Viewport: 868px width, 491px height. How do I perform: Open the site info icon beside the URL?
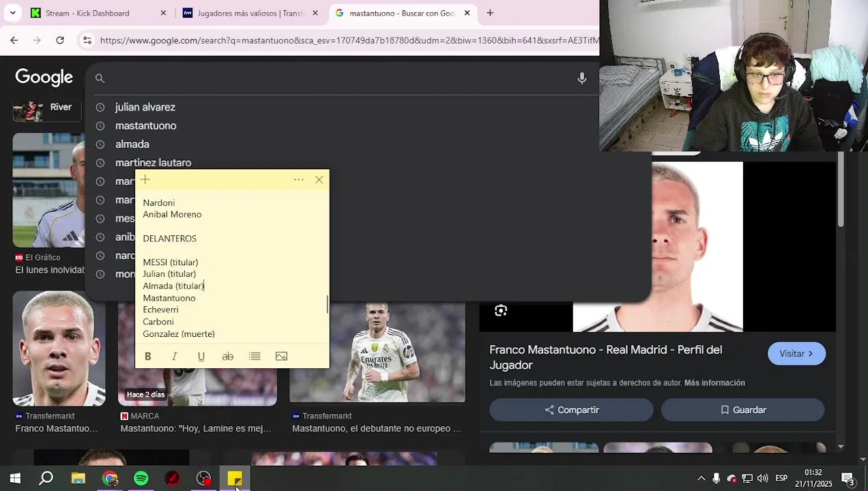click(87, 40)
